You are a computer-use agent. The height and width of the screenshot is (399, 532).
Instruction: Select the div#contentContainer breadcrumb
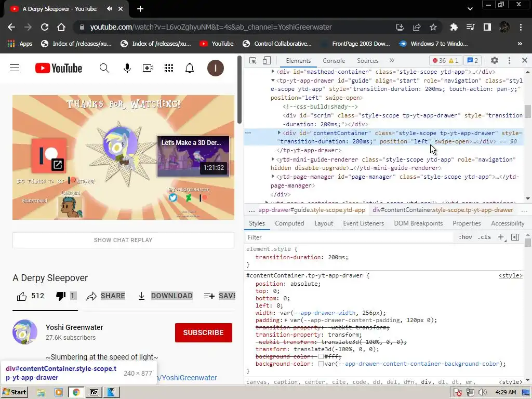pos(443,210)
